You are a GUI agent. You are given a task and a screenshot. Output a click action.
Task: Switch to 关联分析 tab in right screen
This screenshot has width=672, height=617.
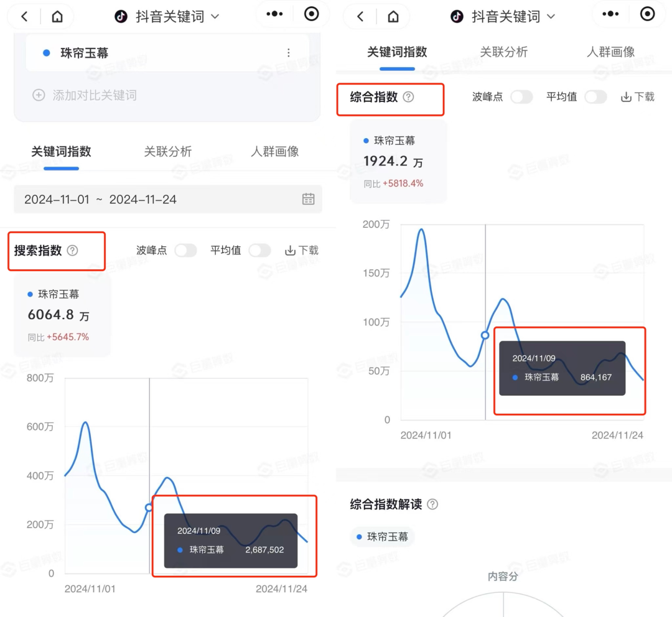coord(503,52)
